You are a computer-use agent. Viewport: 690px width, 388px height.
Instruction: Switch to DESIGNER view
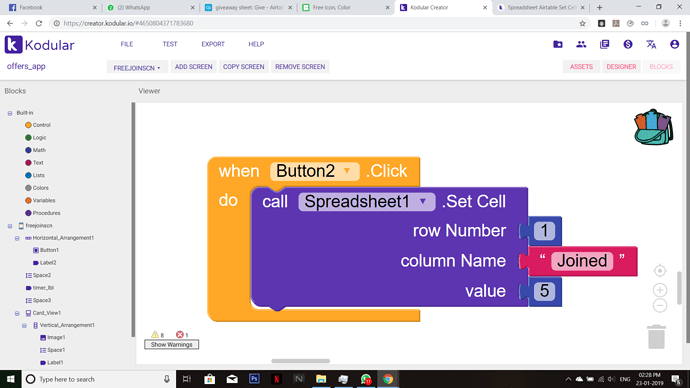tap(621, 67)
